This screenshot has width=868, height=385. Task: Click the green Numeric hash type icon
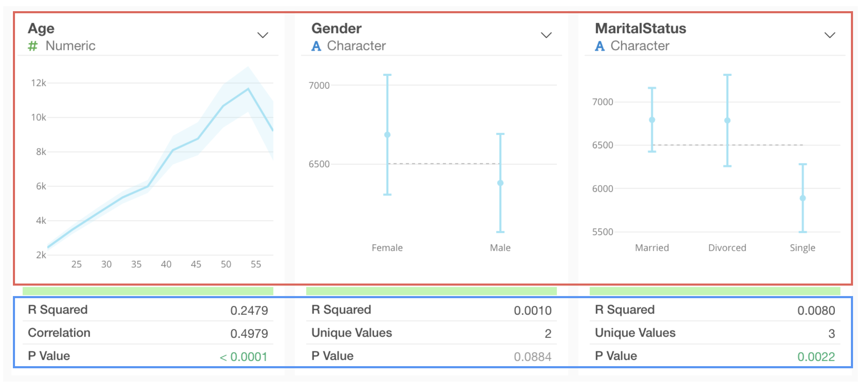point(33,46)
